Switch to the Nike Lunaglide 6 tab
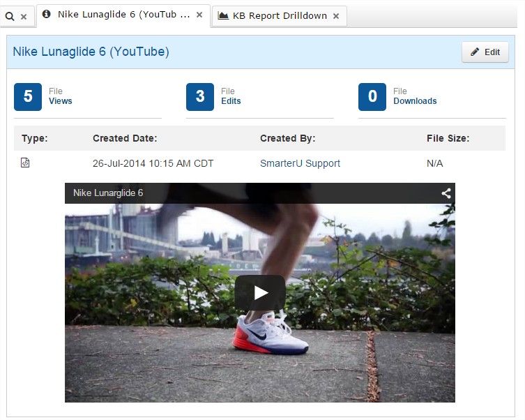525x420 pixels. click(123, 15)
